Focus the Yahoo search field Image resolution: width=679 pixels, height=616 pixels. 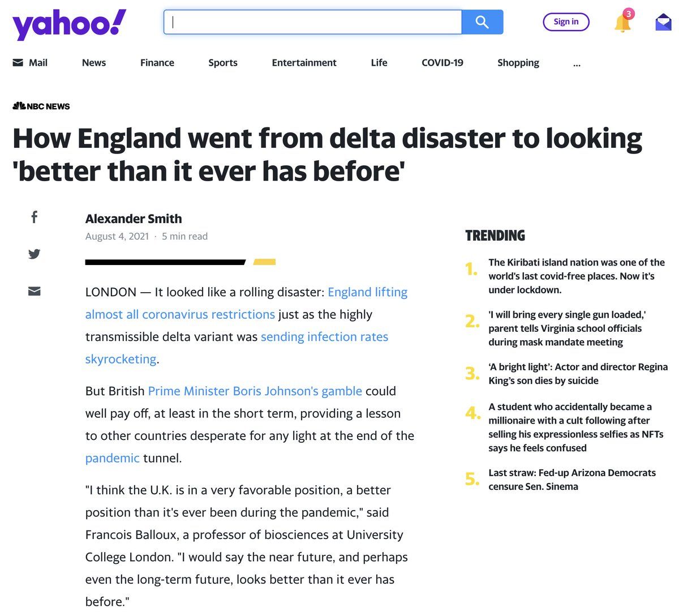[313, 22]
